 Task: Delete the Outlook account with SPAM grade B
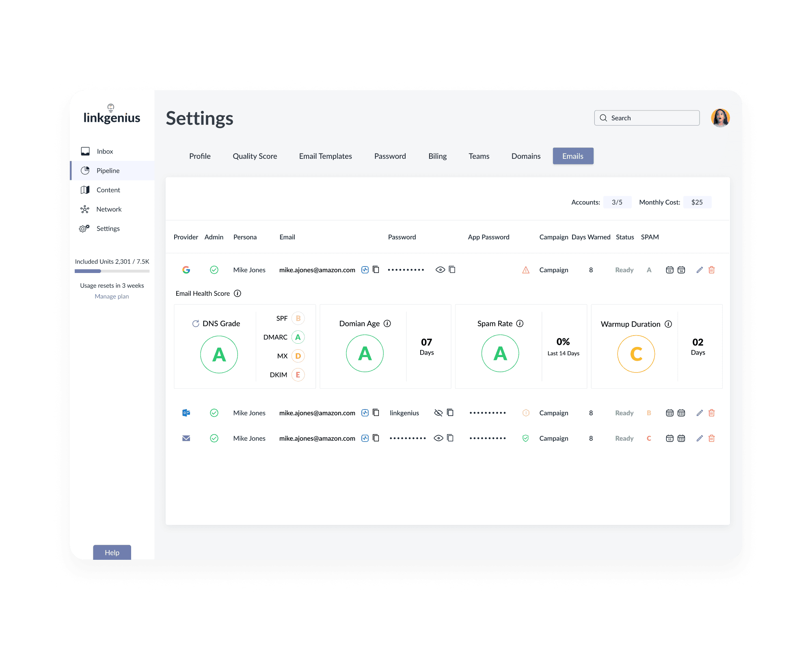pyautogui.click(x=712, y=413)
